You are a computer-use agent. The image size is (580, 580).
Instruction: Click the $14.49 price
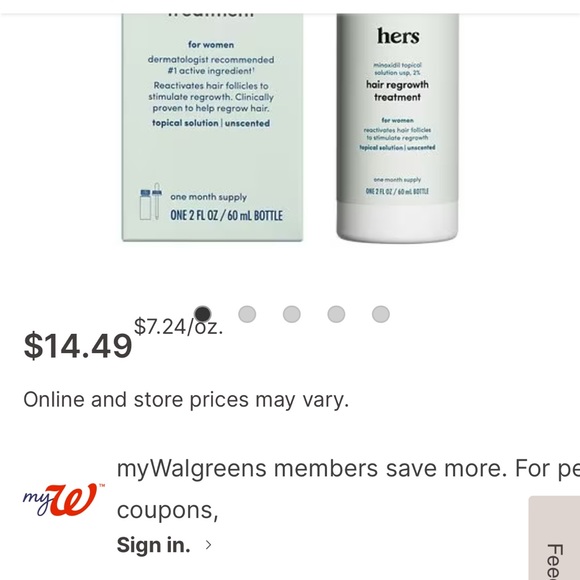point(78,346)
